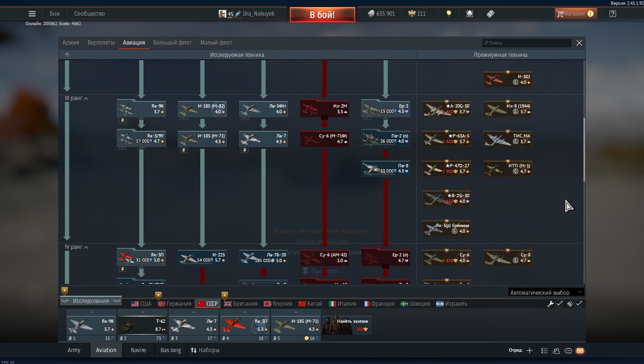Select the Израиль nation tab
Screen dimensions: 644x364
point(452,304)
